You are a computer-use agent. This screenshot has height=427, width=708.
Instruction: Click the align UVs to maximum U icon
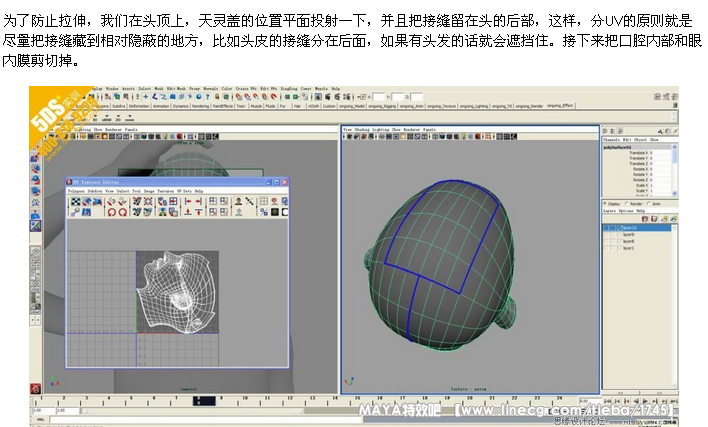(198, 201)
